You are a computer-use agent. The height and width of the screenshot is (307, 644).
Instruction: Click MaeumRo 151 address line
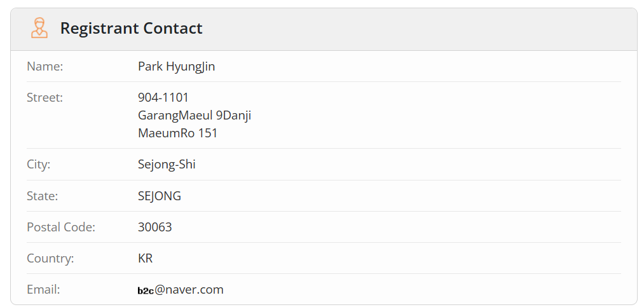coord(177,133)
